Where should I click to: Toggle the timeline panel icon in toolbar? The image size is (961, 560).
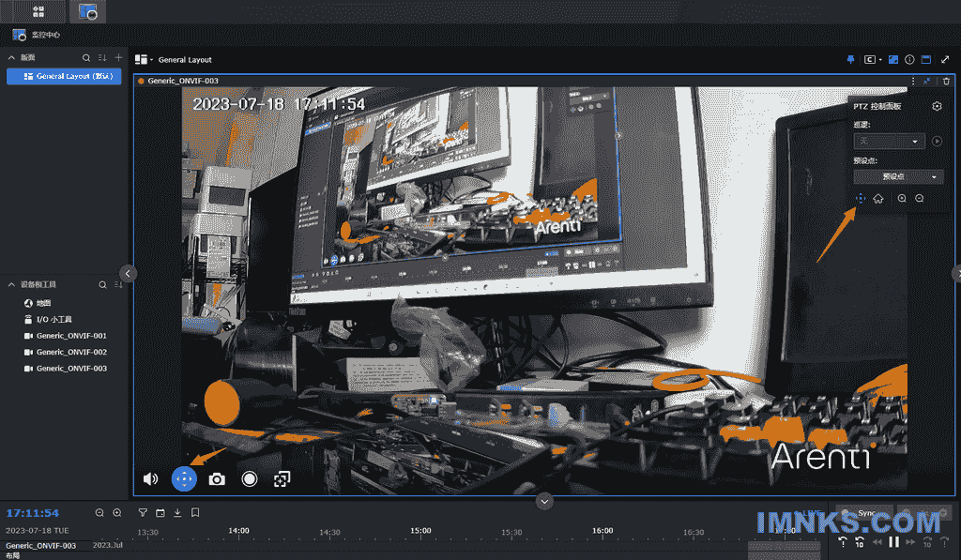click(926, 59)
